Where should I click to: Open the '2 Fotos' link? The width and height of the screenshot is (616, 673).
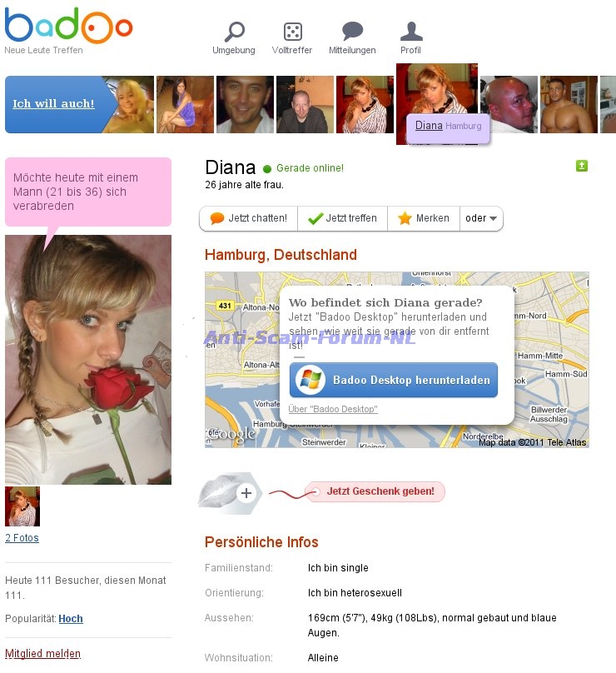click(x=22, y=538)
